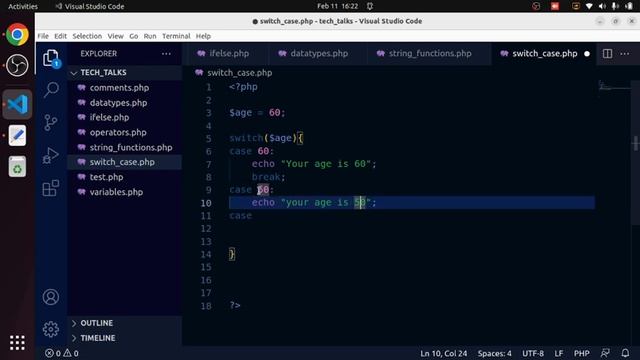Viewport: 640px width, 360px height.
Task: Open the Accounts menu icon
Action: click(51, 297)
